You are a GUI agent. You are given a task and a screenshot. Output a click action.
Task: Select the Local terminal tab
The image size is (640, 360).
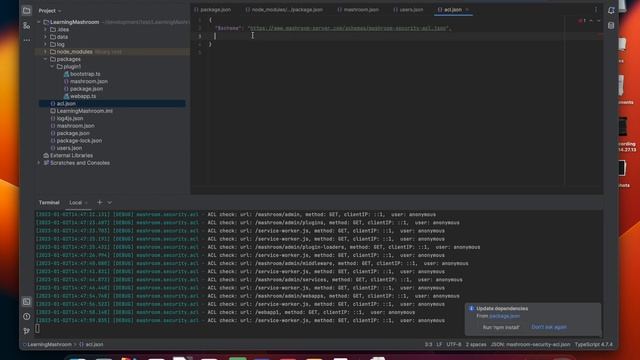[x=76, y=202]
